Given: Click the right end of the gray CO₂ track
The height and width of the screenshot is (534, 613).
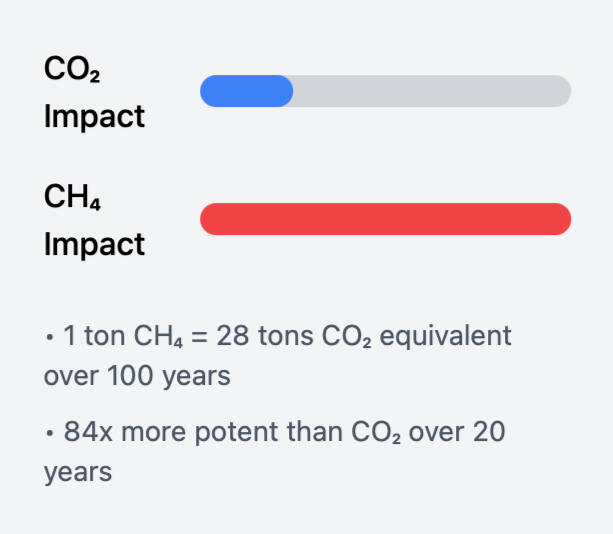Looking at the screenshot, I should click(x=560, y=91).
